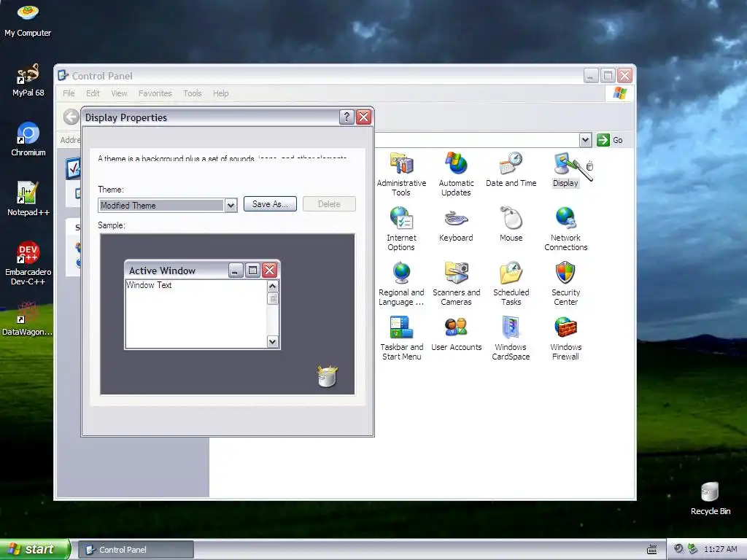Click sample window scroll down arrow

point(273,341)
